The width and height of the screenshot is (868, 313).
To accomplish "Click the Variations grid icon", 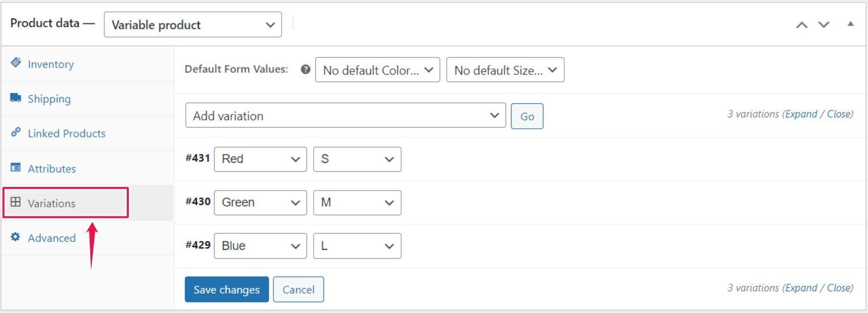I will (16, 202).
